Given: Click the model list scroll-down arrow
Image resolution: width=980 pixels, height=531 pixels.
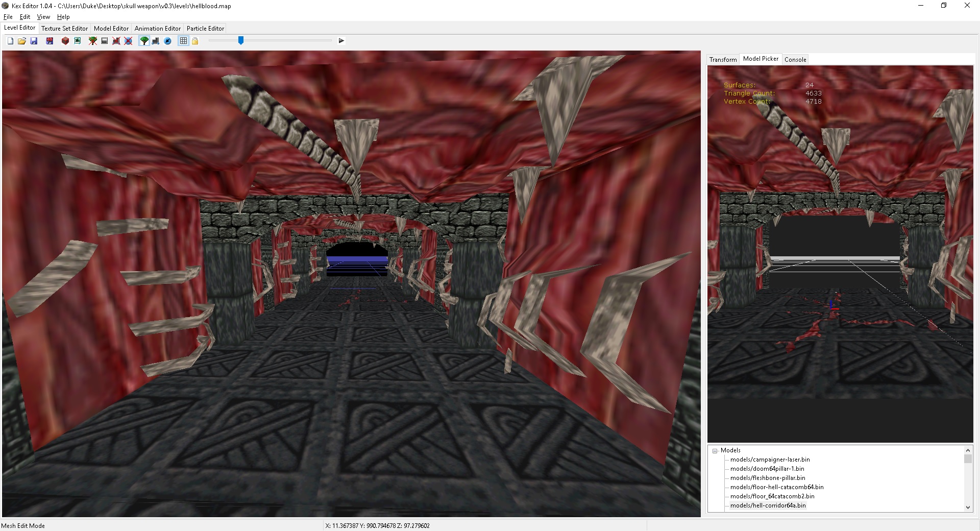Looking at the screenshot, I should (968, 507).
